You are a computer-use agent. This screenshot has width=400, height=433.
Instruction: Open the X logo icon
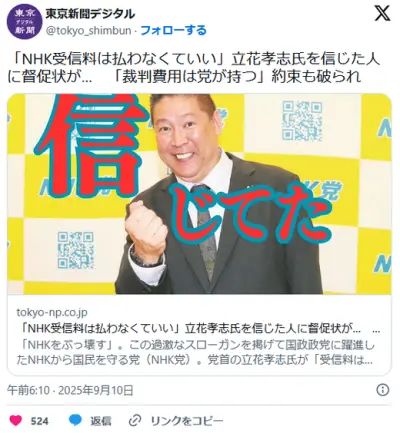click(x=382, y=14)
